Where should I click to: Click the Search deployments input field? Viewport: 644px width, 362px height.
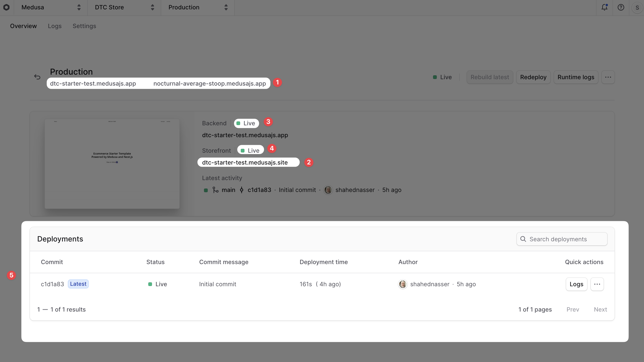pyautogui.click(x=562, y=239)
